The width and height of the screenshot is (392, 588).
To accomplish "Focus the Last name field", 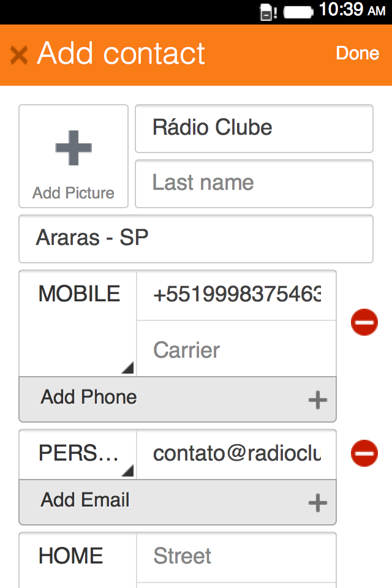I will (x=254, y=183).
